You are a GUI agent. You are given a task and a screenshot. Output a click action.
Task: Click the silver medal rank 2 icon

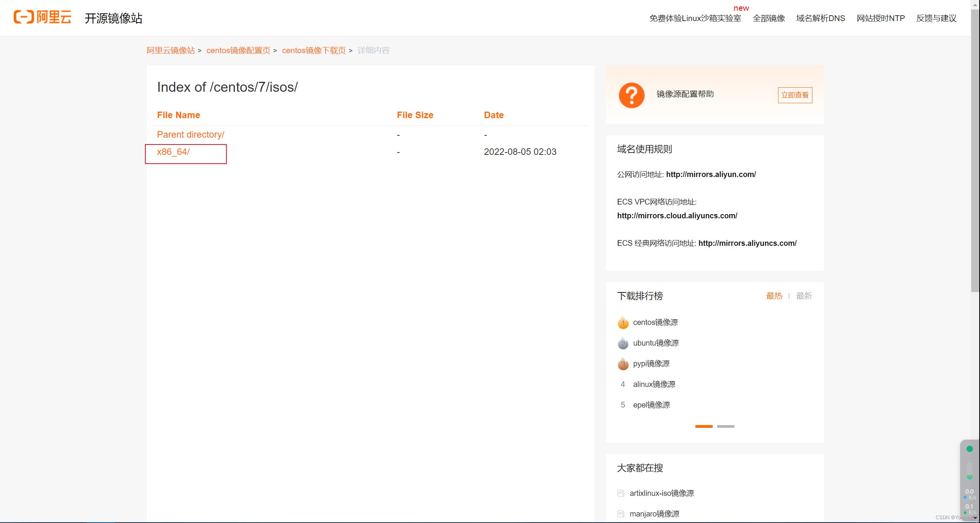pyautogui.click(x=623, y=343)
